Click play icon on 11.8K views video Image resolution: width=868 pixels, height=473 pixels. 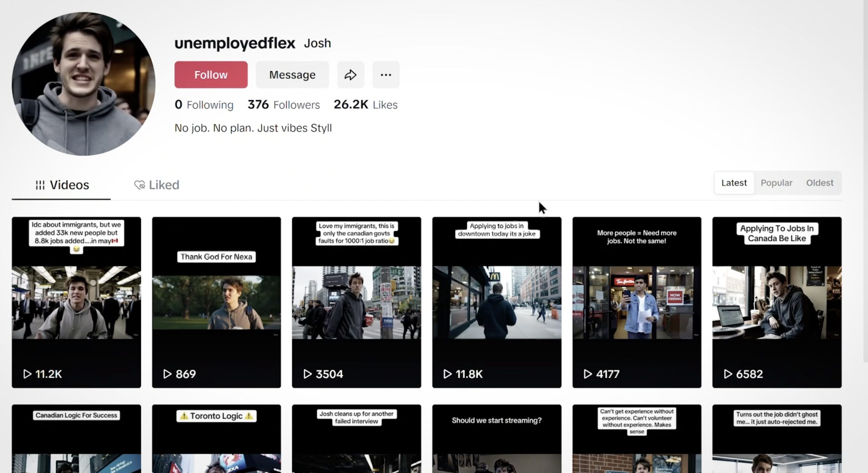coord(447,374)
